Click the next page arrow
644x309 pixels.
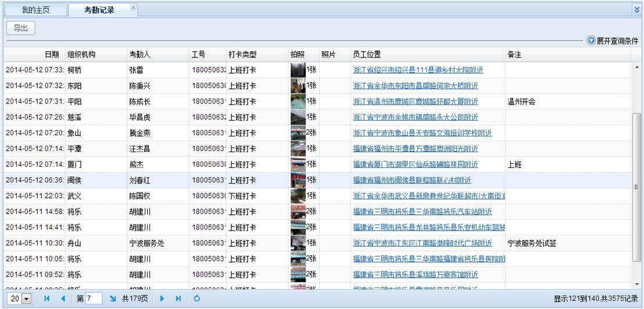(x=162, y=299)
